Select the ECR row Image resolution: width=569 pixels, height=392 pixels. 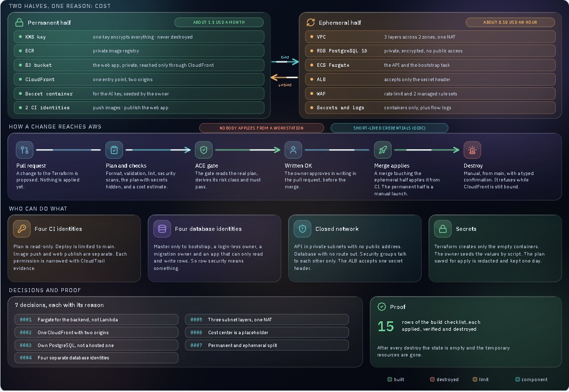139,51
